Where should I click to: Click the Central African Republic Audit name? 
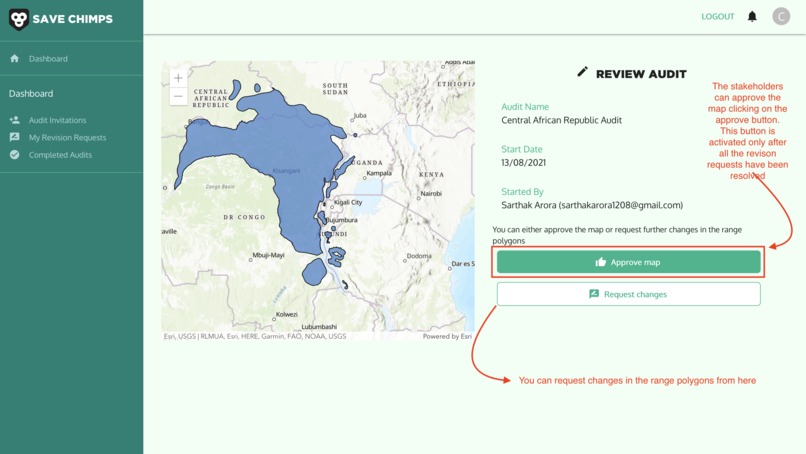point(561,120)
